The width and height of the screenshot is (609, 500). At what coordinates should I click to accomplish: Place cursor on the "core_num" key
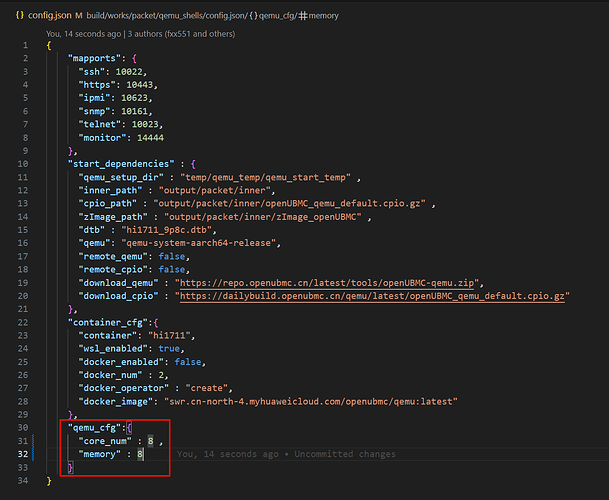pyautogui.click(x=106, y=439)
